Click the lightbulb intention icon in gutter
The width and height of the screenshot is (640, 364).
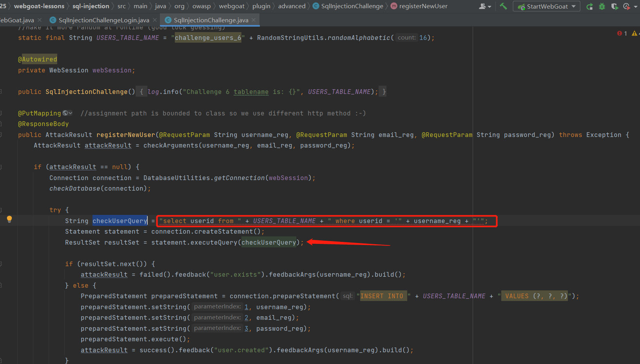(9, 219)
